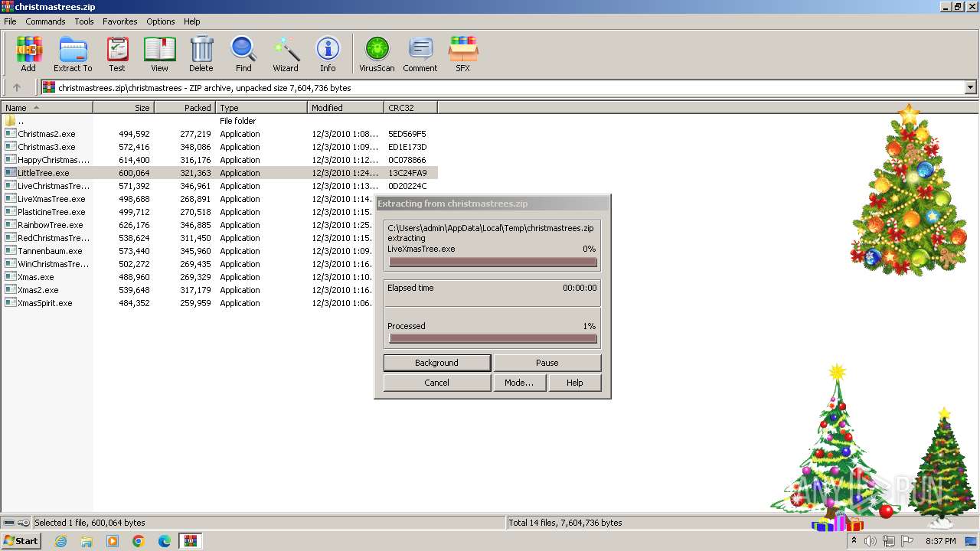Click the taskbar clock 8:37 PM

pos(940,541)
